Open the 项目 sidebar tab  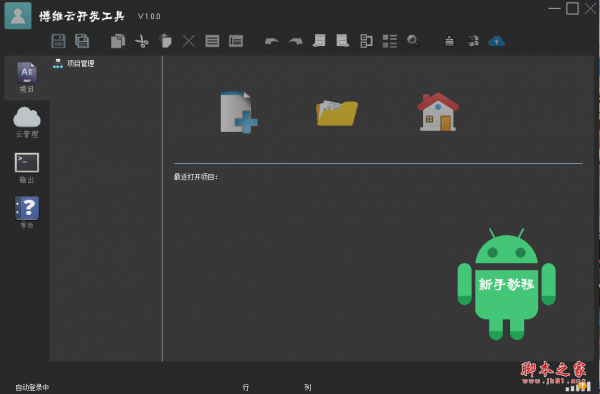point(27,78)
